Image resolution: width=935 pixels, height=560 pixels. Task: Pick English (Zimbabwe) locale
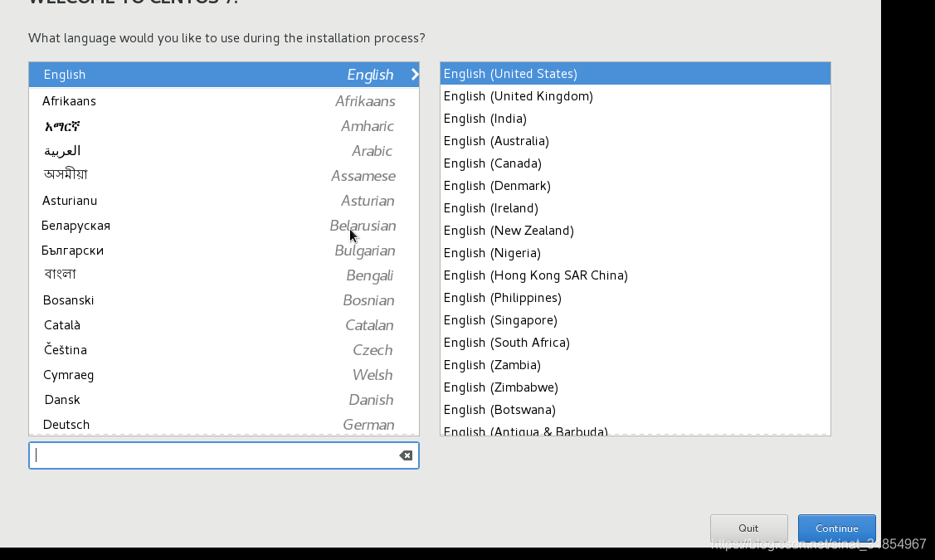pyautogui.click(x=635, y=387)
